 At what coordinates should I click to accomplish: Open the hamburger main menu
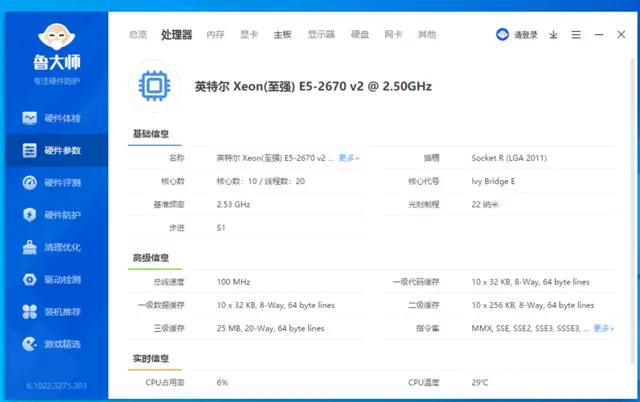576,35
